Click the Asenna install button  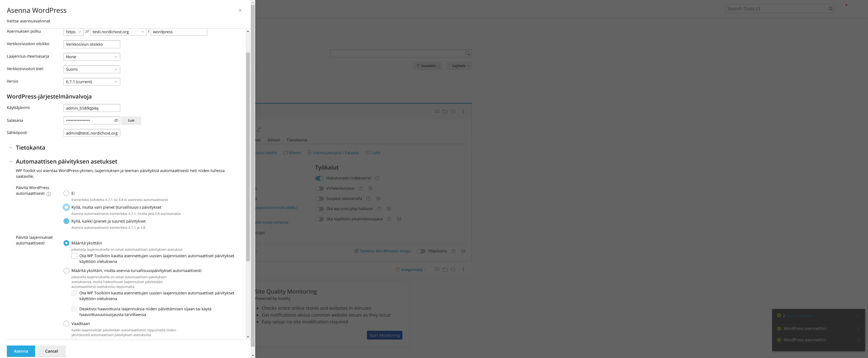(21, 351)
